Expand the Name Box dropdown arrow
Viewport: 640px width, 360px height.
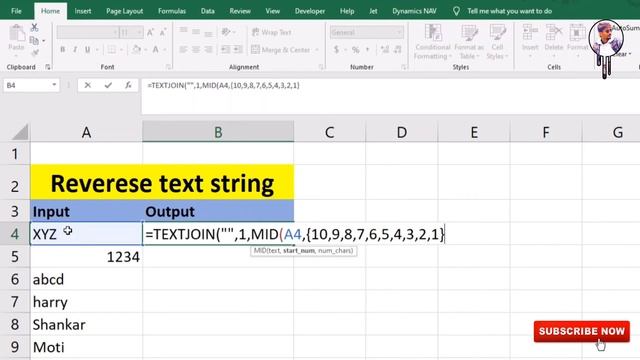click(x=54, y=85)
